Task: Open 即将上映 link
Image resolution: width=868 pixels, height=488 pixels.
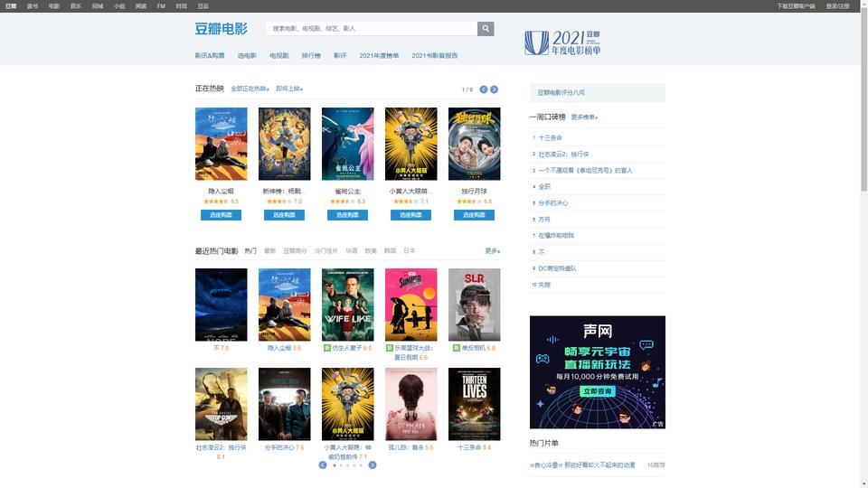Action: 289,89
